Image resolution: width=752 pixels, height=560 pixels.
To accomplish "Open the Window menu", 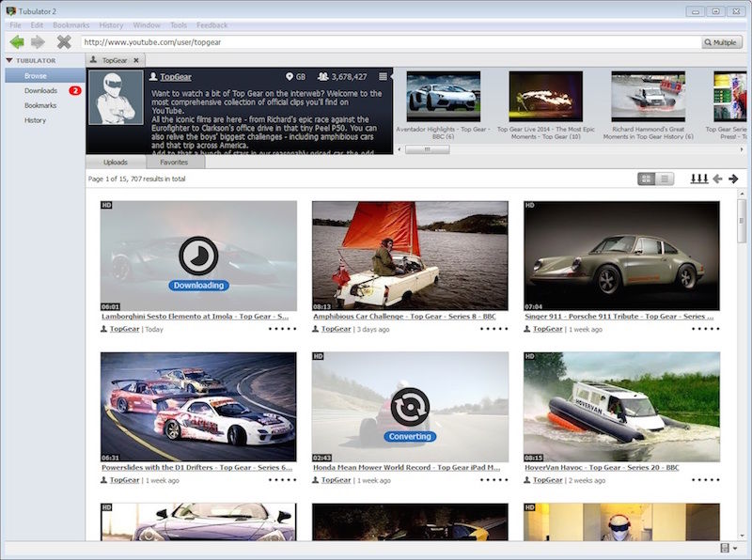I will click(x=147, y=25).
